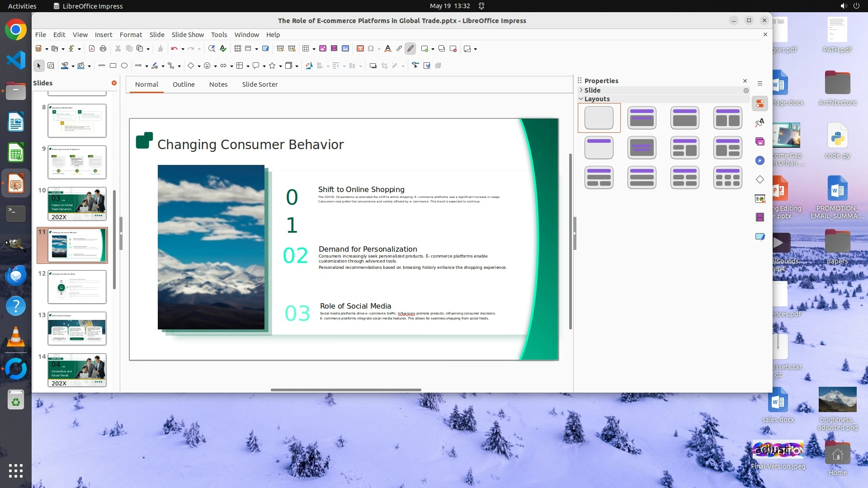Switch to the Outline view tab
Screen dimensions: 868x488
(x=184, y=84)
